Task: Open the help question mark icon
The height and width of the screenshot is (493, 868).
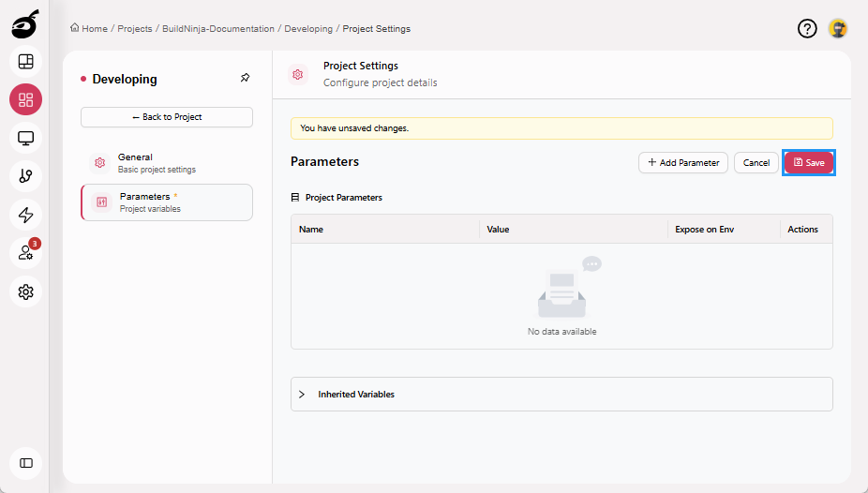Action: point(807,28)
